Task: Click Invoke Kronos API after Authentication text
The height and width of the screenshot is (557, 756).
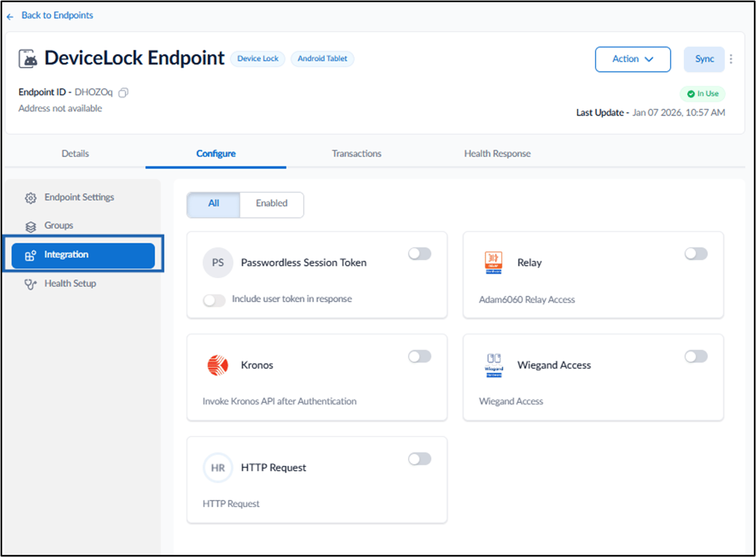Action: [x=279, y=401]
